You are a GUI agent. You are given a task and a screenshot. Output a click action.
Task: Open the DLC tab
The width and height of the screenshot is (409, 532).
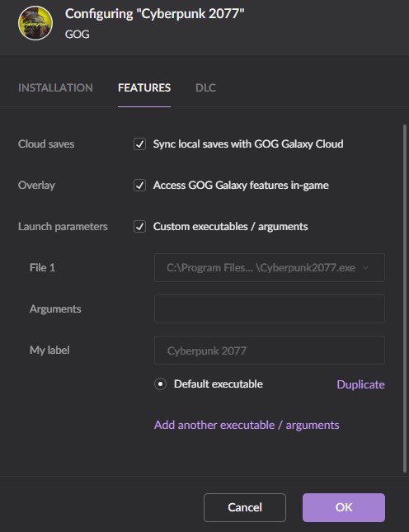pyautogui.click(x=205, y=88)
